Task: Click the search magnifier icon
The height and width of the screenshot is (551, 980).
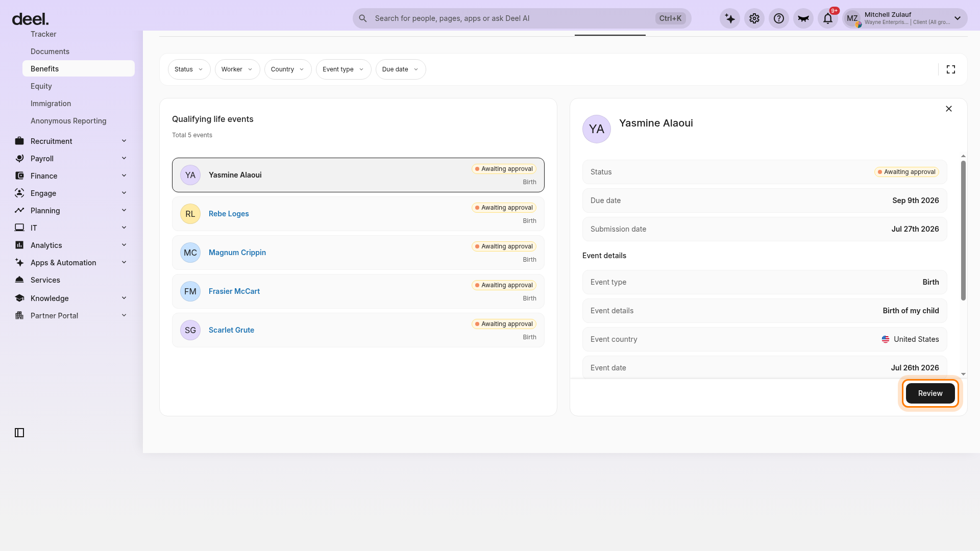Action: [363, 18]
